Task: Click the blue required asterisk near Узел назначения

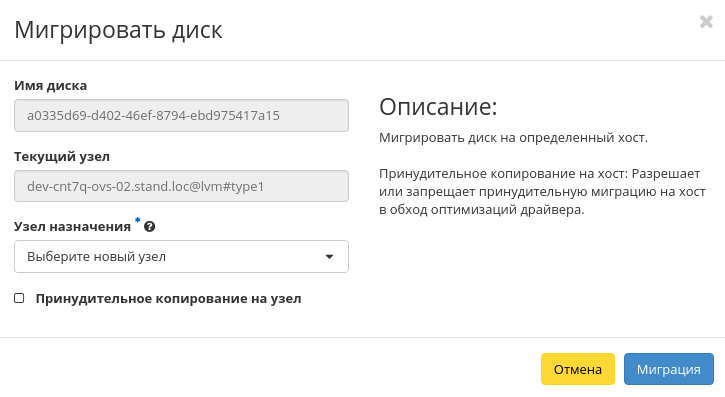Action: (x=137, y=220)
